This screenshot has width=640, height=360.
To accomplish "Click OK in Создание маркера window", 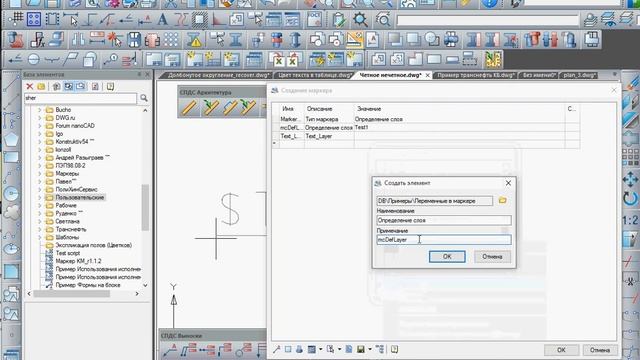I will point(561,350).
